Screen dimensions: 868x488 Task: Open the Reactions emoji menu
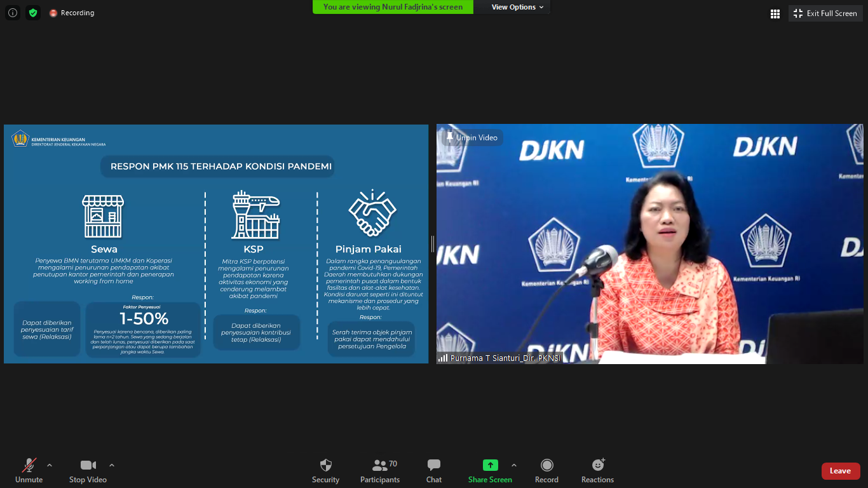pyautogui.click(x=598, y=471)
